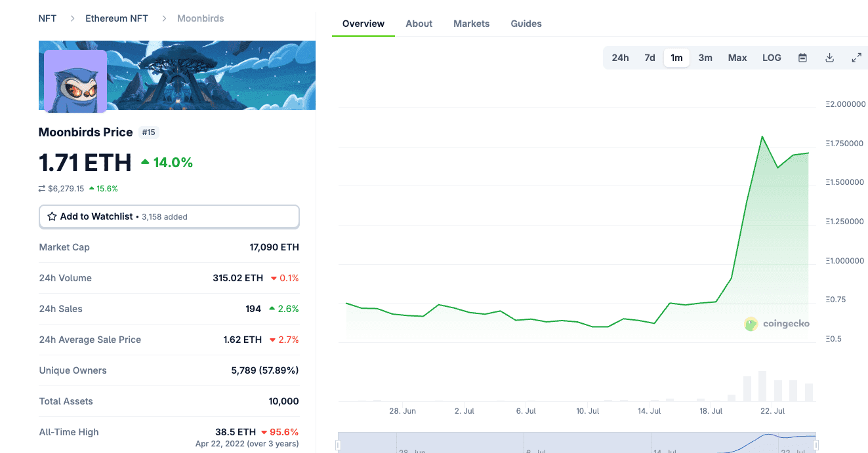Click the Market Cap label
Image resolution: width=868 pixels, height=453 pixels.
point(64,247)
